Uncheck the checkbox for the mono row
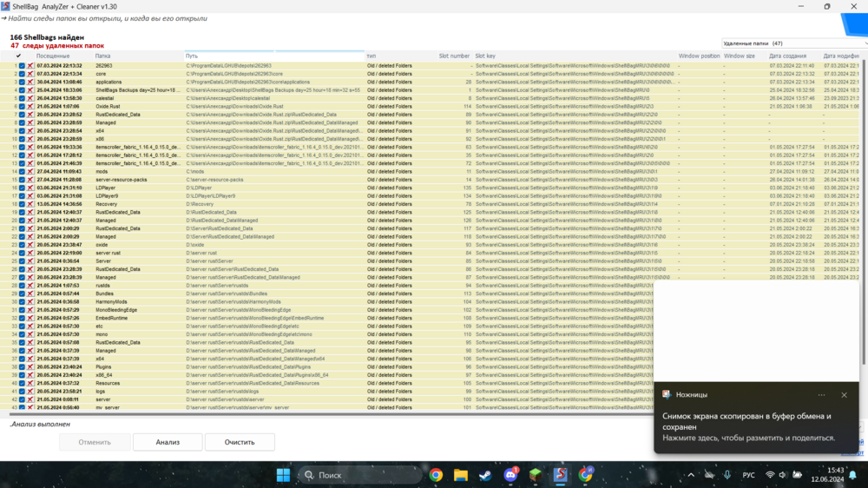Screen dimensions: 868x488 coord(23,334)
